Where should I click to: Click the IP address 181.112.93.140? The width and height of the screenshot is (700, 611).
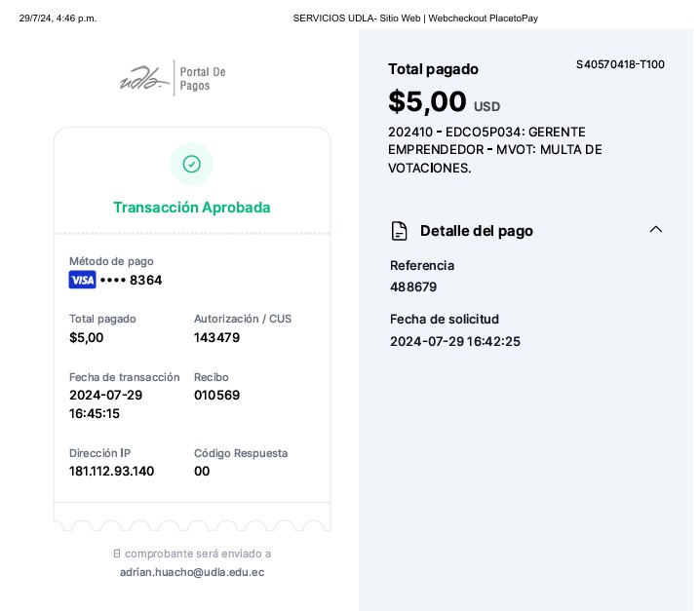(111, 472)
